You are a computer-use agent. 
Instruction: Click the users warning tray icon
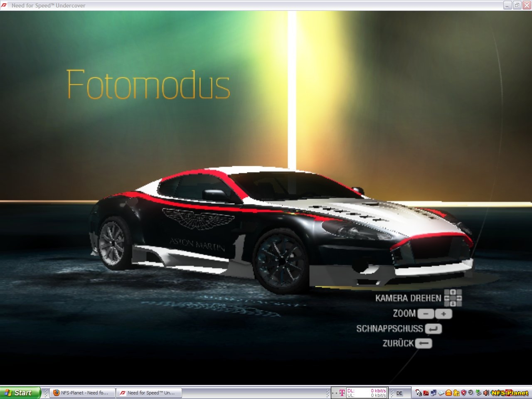pos(456,393)
